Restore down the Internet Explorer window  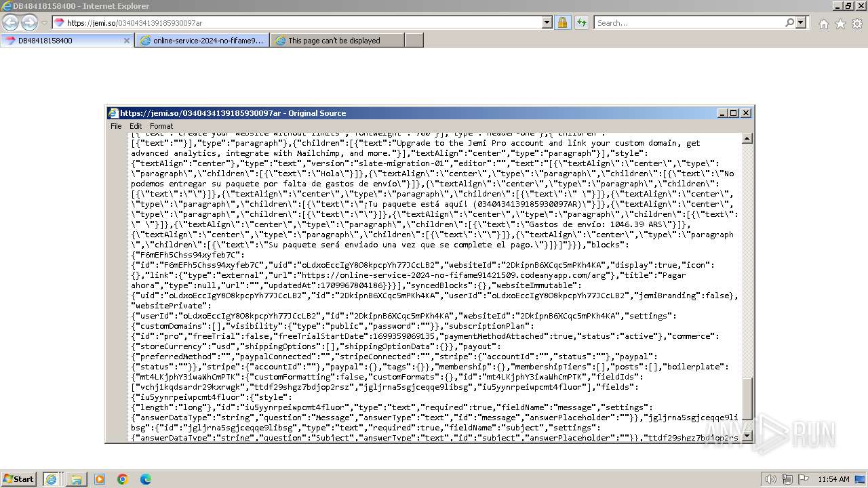tap(849, 5)
